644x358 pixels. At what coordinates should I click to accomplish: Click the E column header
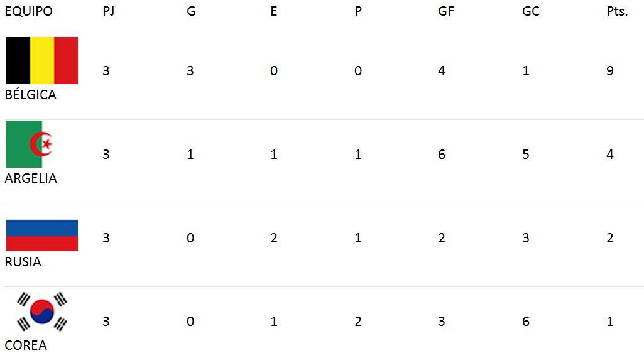click(274, 11)
